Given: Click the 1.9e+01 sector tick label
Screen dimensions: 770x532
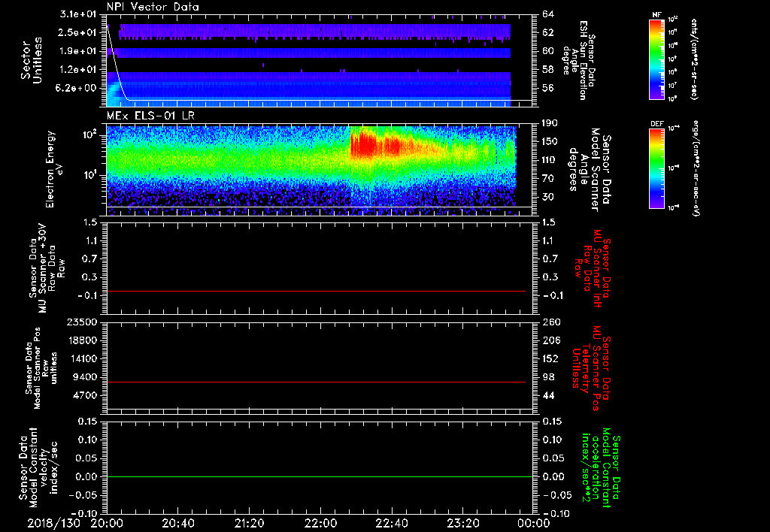Looking at the screenshot, I should [x=77, y=51].
